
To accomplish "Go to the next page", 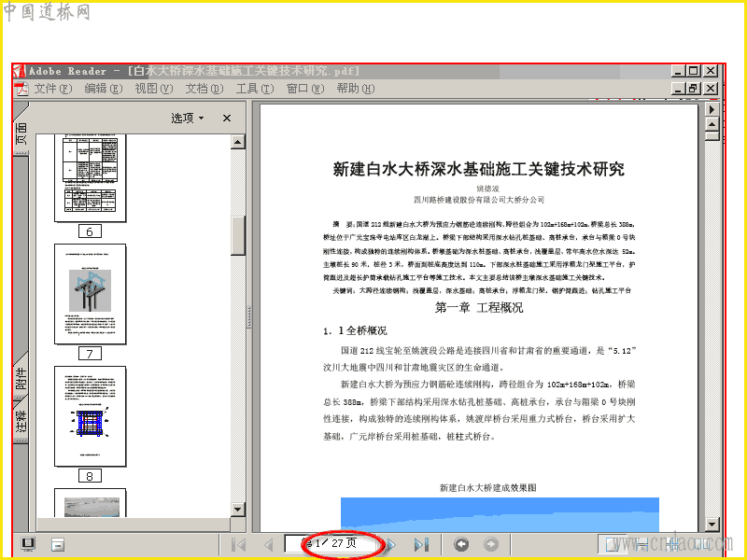I will tap(391, 544).
